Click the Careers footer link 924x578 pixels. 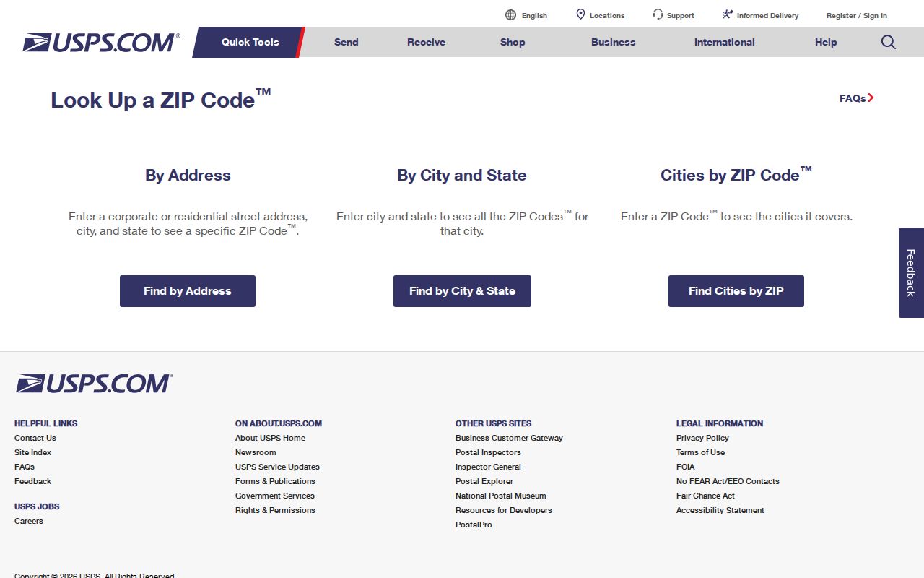(x=29, y=521)
